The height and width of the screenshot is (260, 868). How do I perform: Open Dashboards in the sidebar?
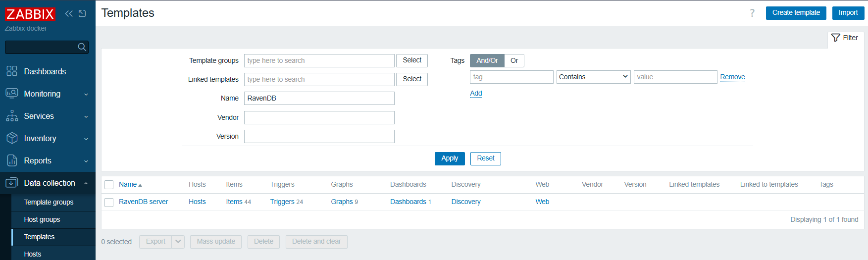(x=45, y=71)
